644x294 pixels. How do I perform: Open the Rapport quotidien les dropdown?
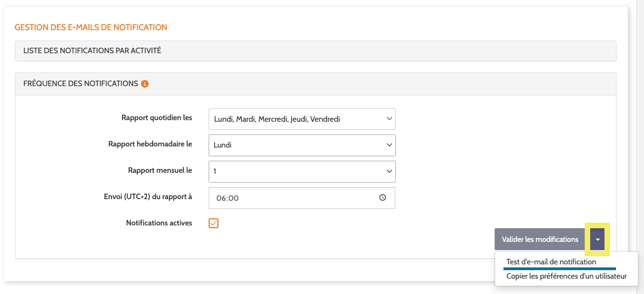point(302,119)
